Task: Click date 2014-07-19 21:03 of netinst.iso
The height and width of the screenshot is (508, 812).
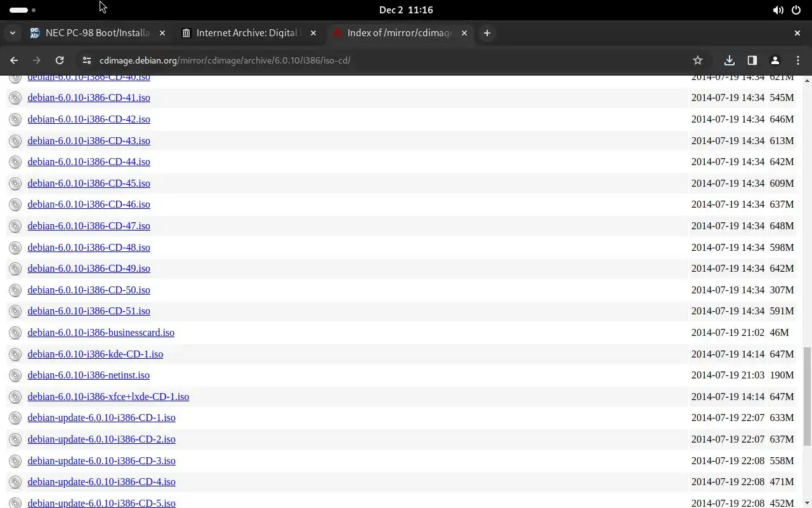Action: pyautogui.click(x=728, y=375)
